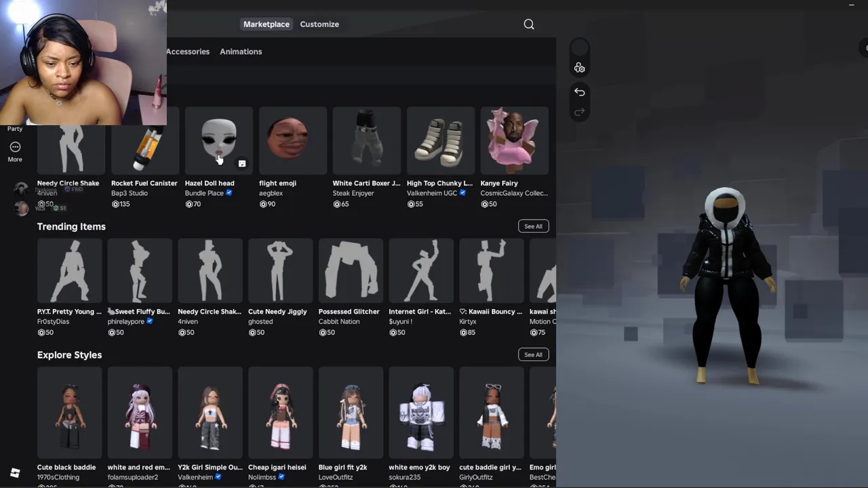Click See All for Trending Items
The width and height of the screenshot is (868, 488).
[x=533, y=226]
